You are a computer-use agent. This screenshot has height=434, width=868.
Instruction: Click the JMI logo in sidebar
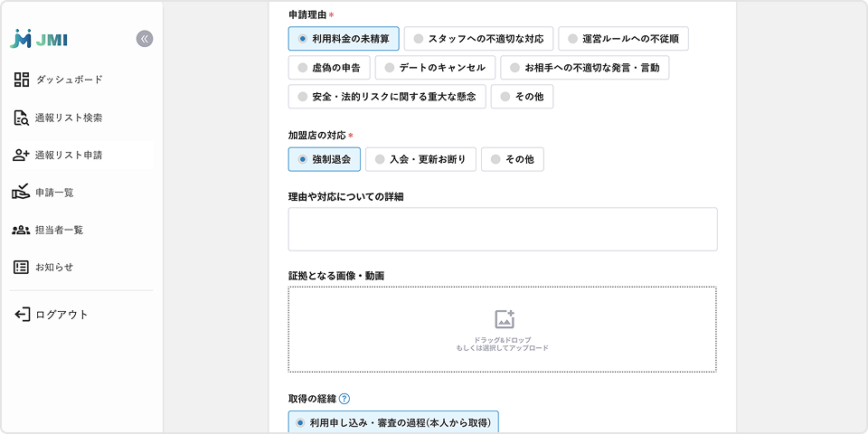click(x=39, y=38)
